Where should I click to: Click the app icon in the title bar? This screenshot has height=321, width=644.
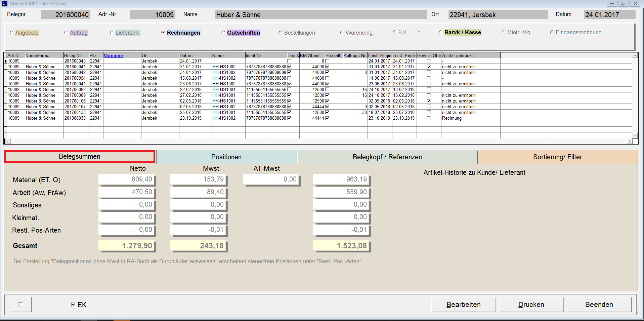point(5,4)
